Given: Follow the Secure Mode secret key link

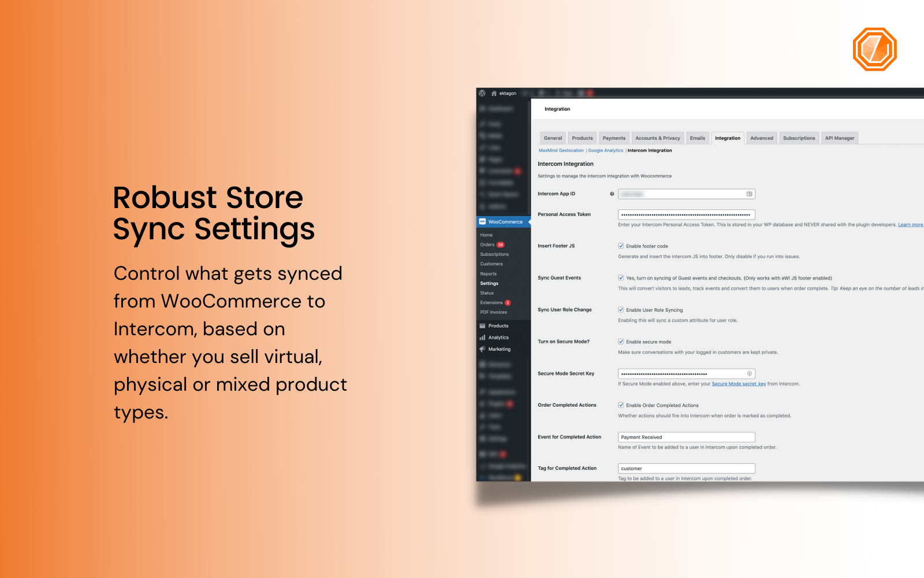Looking at the screenshot, I should [739, 383].
